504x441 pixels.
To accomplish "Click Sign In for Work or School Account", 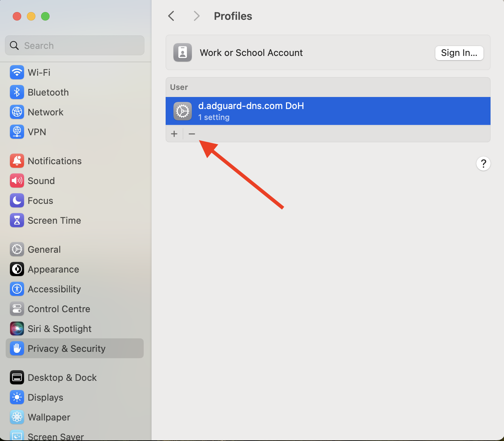I will [x=459, y=53].
